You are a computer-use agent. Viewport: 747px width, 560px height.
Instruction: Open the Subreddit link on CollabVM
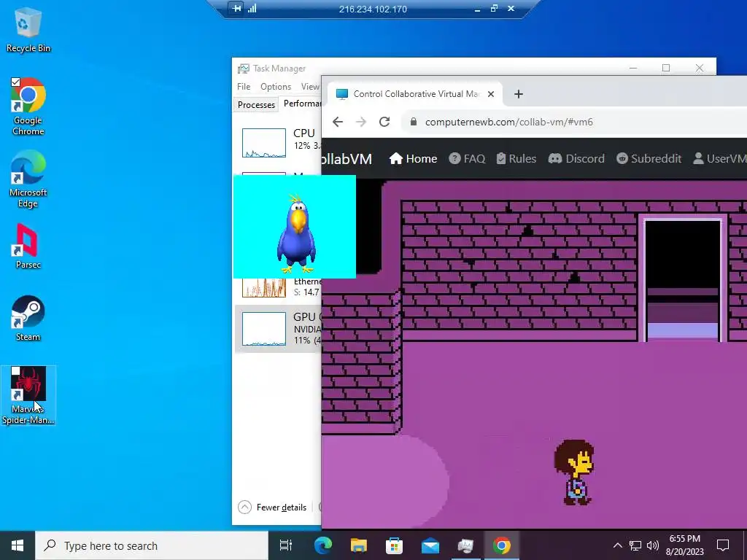point(649,158)
